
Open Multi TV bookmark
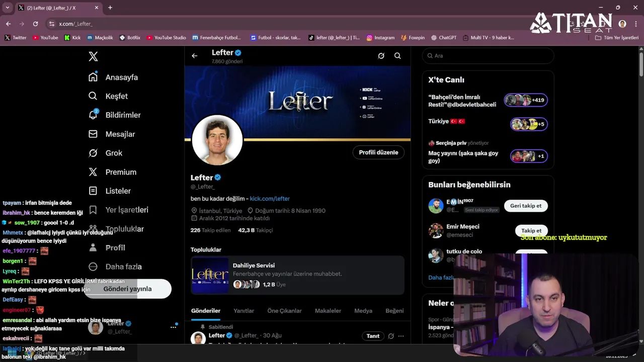coord(488,38)
